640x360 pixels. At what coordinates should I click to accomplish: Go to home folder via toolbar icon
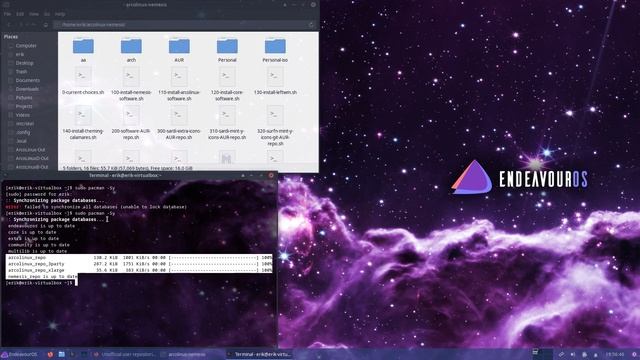coord(45,24)
